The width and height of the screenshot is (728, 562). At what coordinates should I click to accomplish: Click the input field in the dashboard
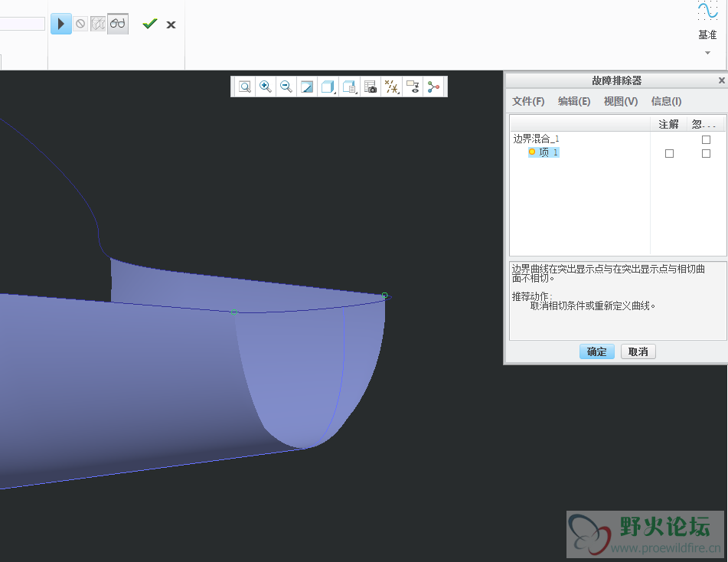click(22, 24)
